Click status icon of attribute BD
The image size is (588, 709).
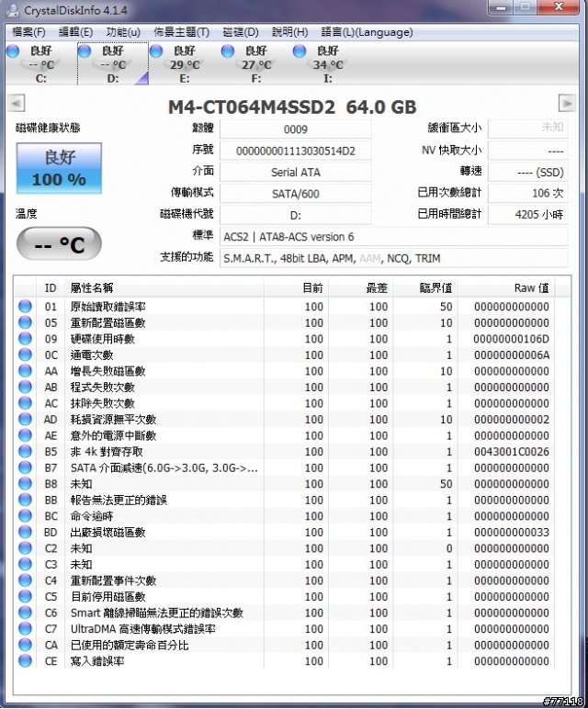[x=26, y=532]
